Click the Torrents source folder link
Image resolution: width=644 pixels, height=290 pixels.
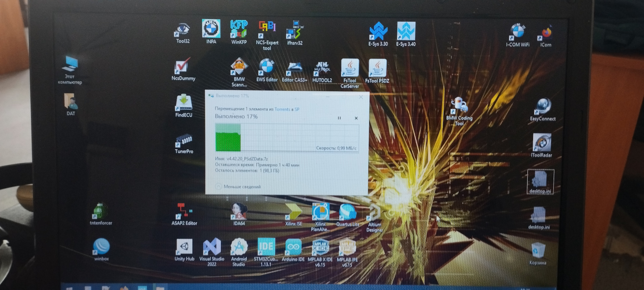(282, 109)
